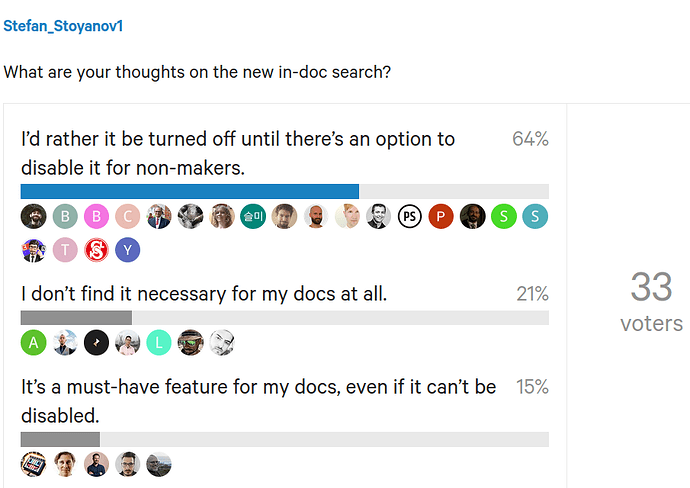The height and width of the screenshot is (488, 690).
Task: Click the sunglasses-wearing voter avatar
Action: [190, 343]
